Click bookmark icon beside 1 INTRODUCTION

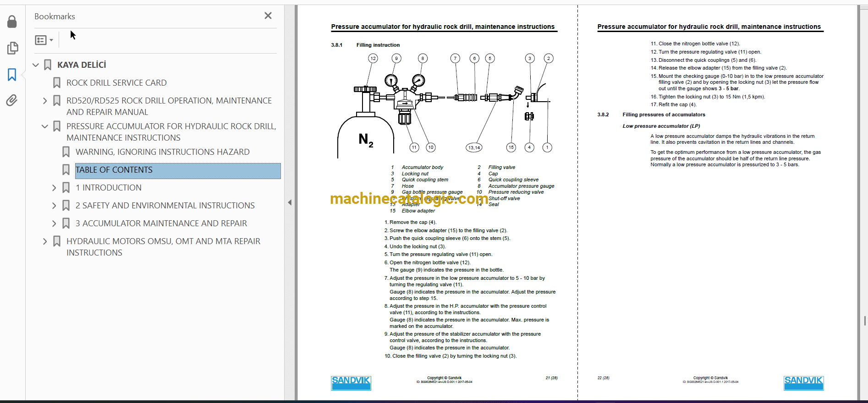[x=66, y=188]
